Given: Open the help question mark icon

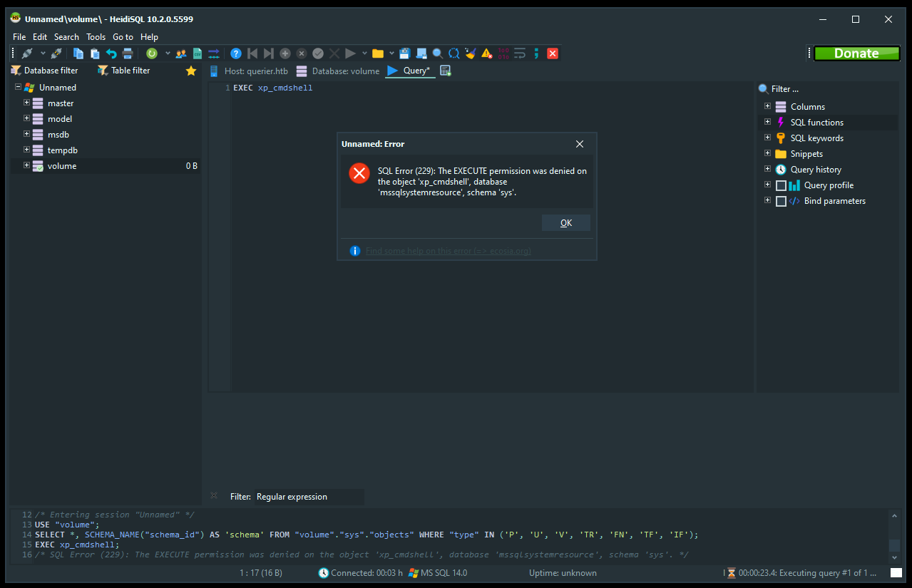Looking at the screenshot, I should click(x=236, y=53).
